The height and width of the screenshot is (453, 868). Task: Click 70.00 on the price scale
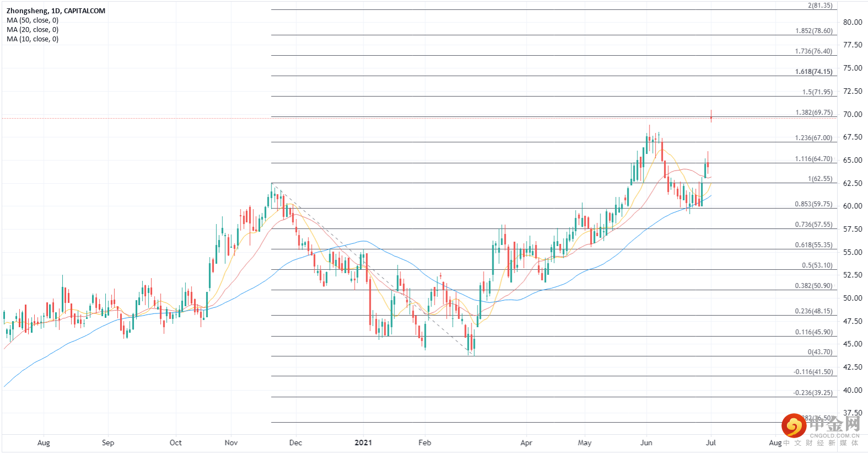point(853,114)
